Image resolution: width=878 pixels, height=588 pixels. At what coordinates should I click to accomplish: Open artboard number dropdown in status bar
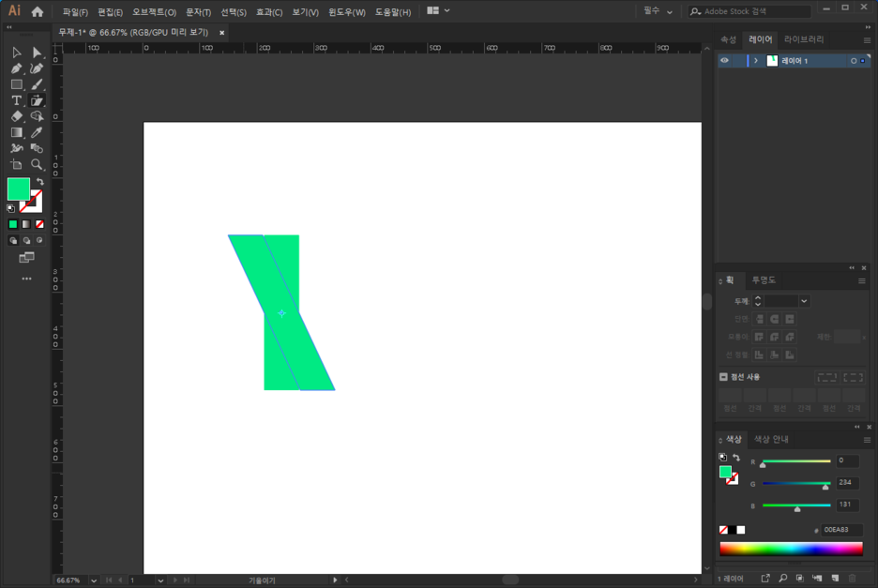pyautogui.click(x=160, y=580)
